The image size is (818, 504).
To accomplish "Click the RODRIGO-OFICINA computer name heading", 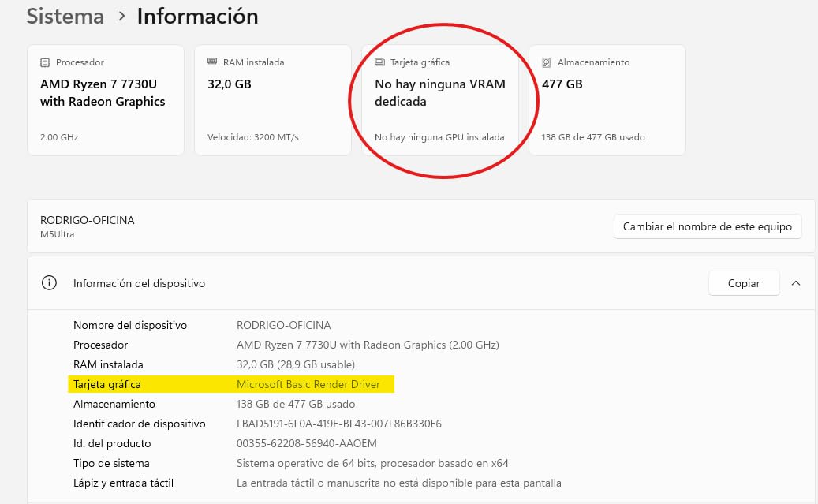I will (x=87, y=220).
